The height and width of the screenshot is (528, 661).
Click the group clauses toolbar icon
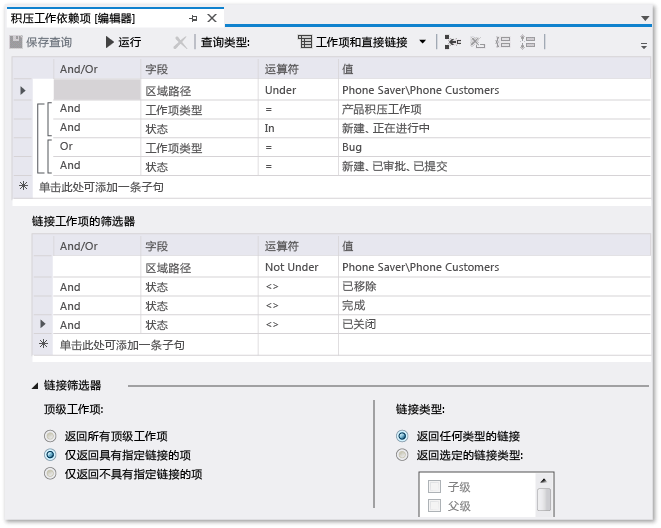click(502, 42)
